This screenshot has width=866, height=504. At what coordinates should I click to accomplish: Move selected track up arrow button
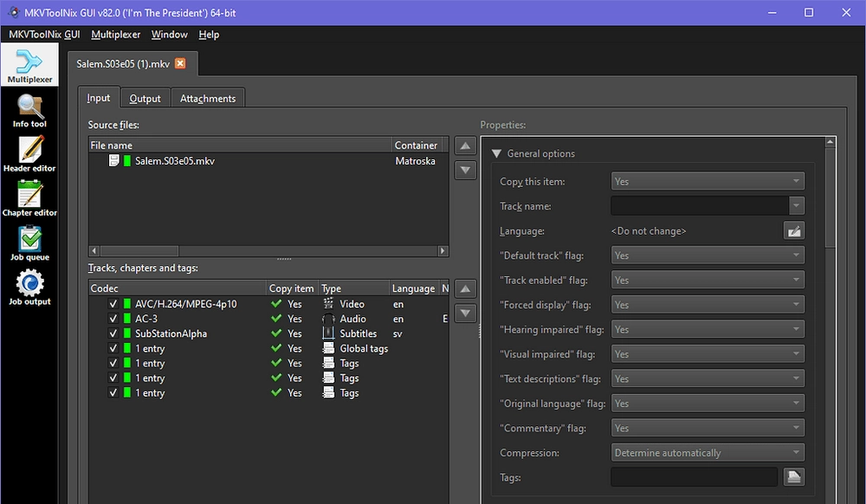tap(465, 288)
